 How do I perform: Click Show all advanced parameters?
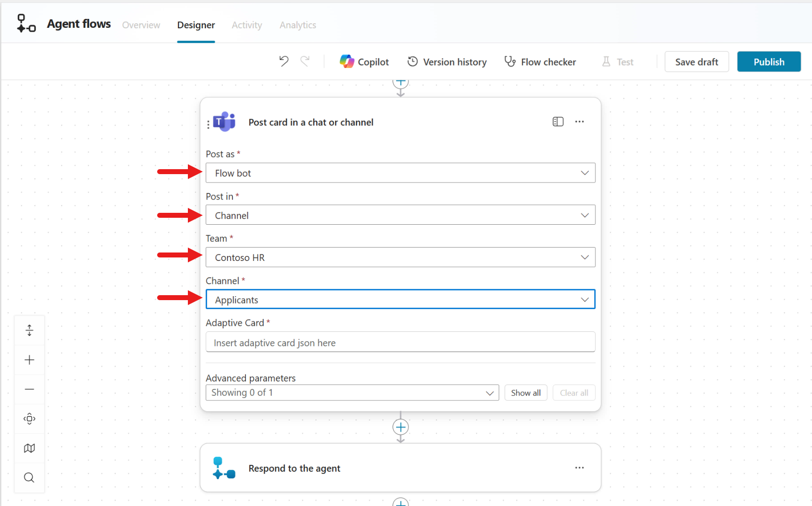click(525, 392)
